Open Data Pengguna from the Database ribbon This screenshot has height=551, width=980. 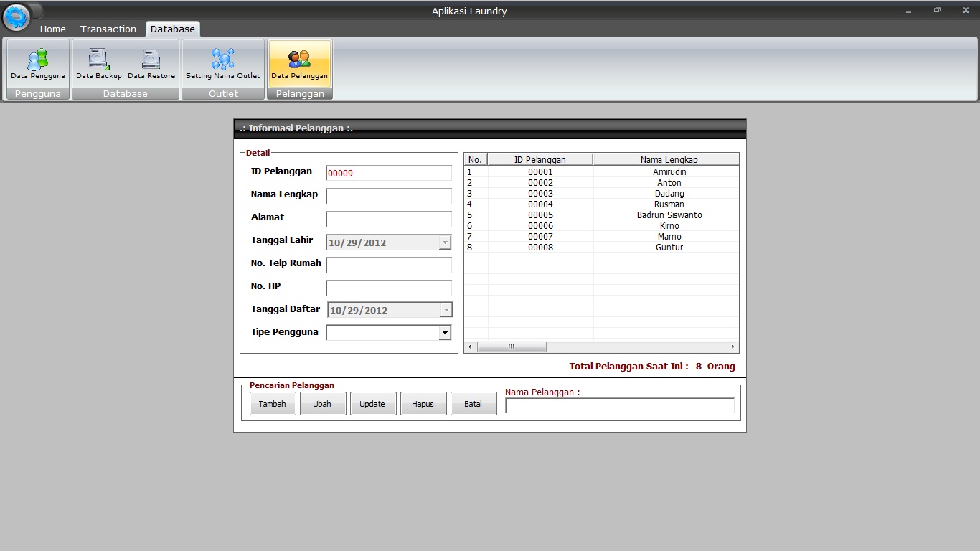(37, 65)
